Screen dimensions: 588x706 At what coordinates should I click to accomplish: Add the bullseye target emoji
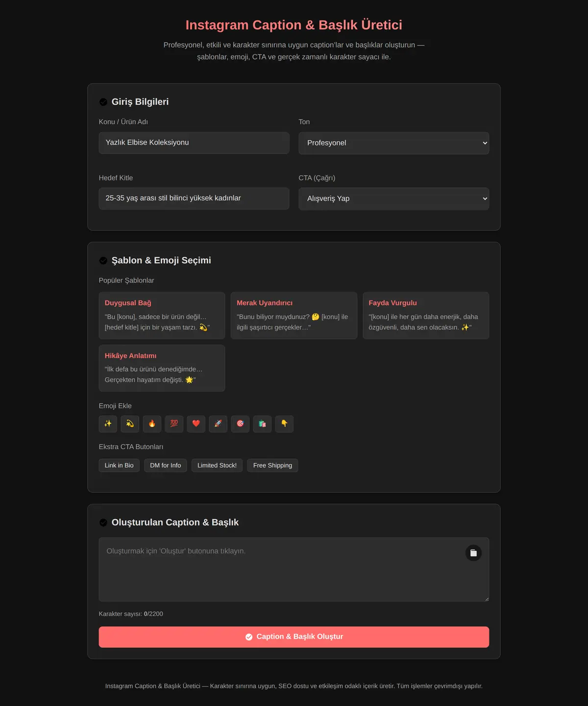point(240,424)
